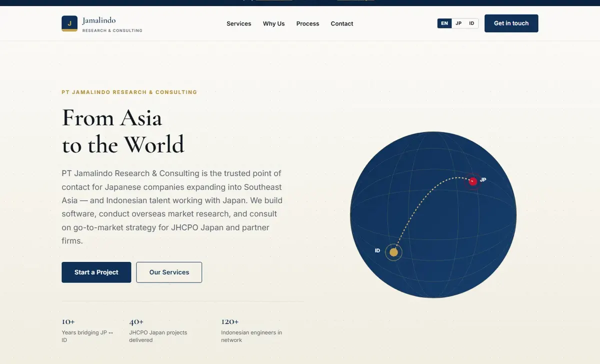The width and height of the screenshot is (600, 364).
Task: Click the Our Services button
Action: [x=169, y=272]
